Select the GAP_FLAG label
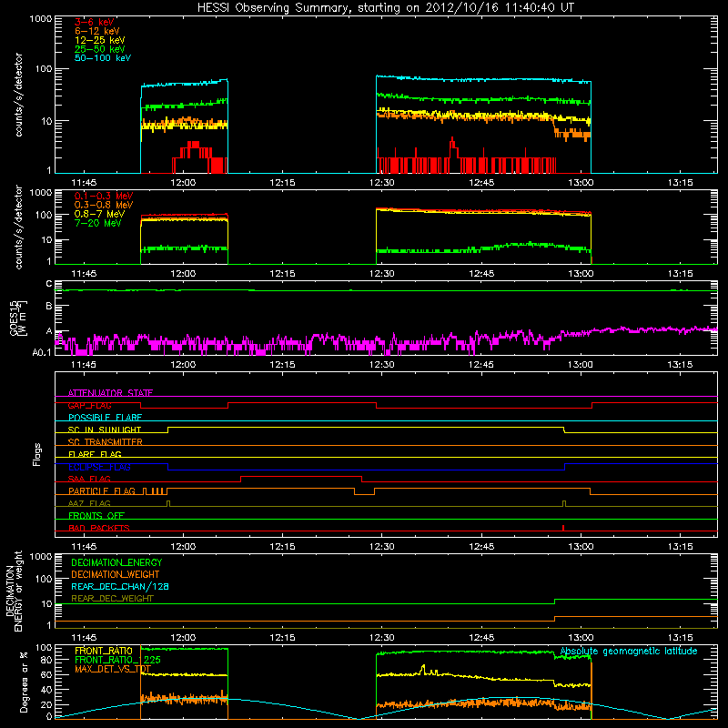Screen dimensions: 728x728 tap(89, 405)
